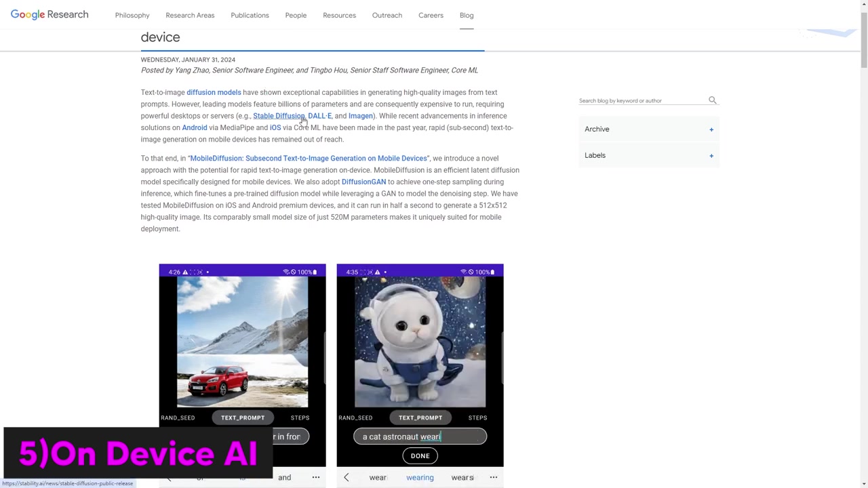Tap the keyboard back chevron icon
The height and width of the screenshot is (488, 868).
(x=347, y=477)
